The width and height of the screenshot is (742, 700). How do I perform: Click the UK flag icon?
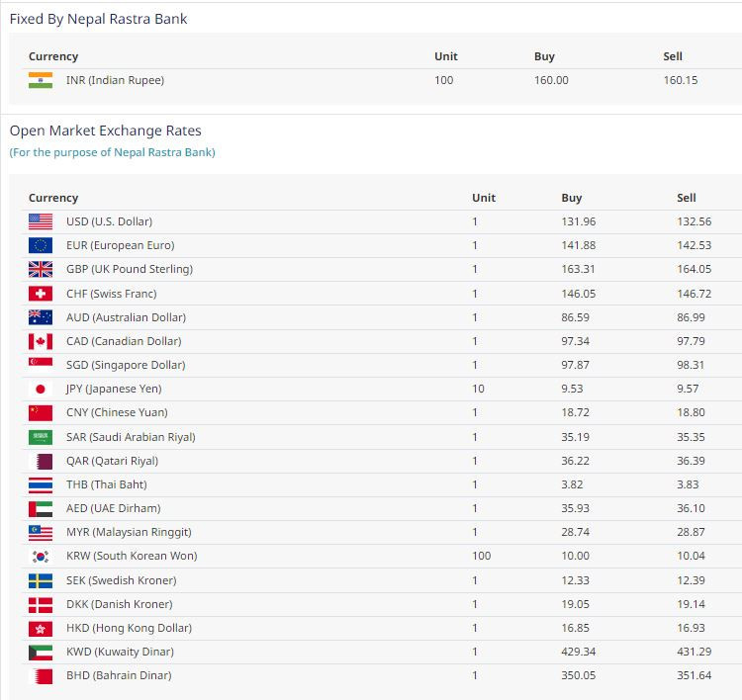41,269
